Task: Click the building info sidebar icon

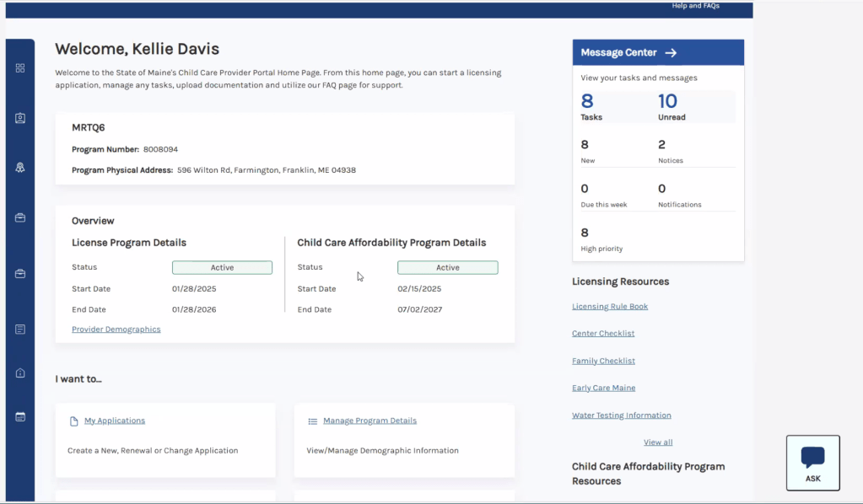Action: [20, 373]
